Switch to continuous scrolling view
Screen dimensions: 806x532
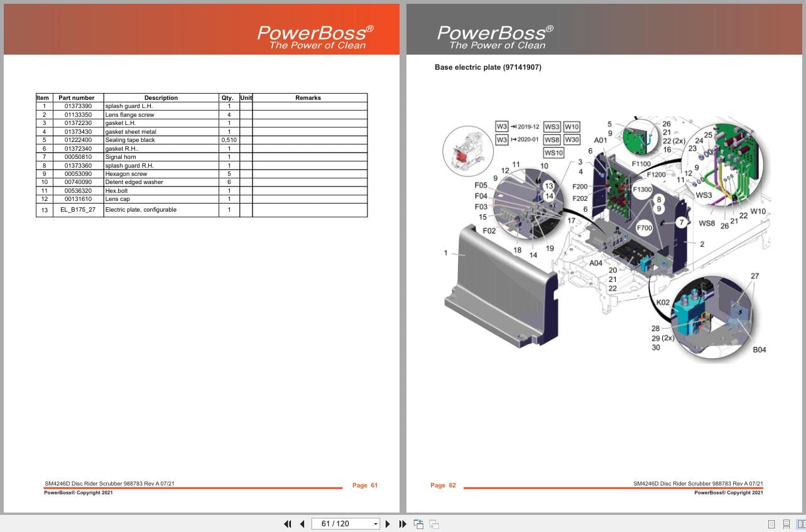tap(787, 524)
